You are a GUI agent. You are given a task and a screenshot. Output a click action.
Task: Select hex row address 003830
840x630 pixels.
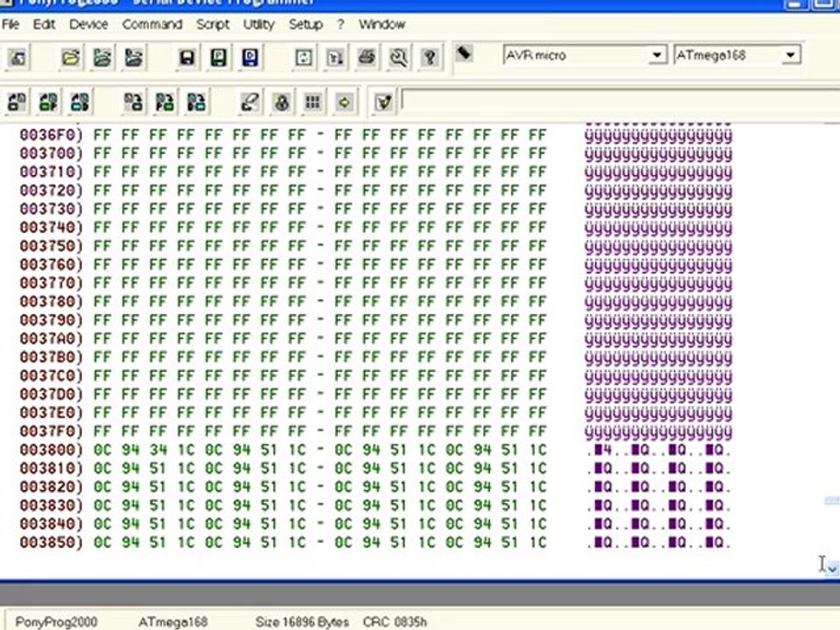[52, 505]
